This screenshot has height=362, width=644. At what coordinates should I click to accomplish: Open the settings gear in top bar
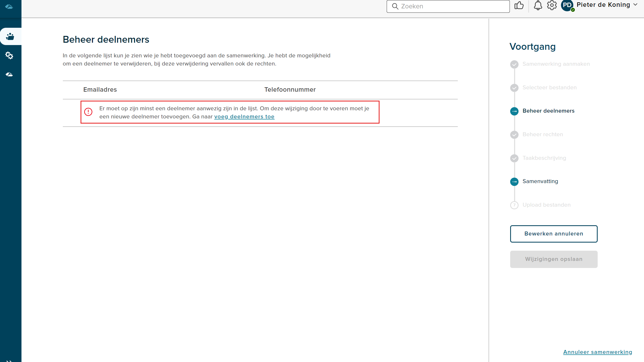552,5
